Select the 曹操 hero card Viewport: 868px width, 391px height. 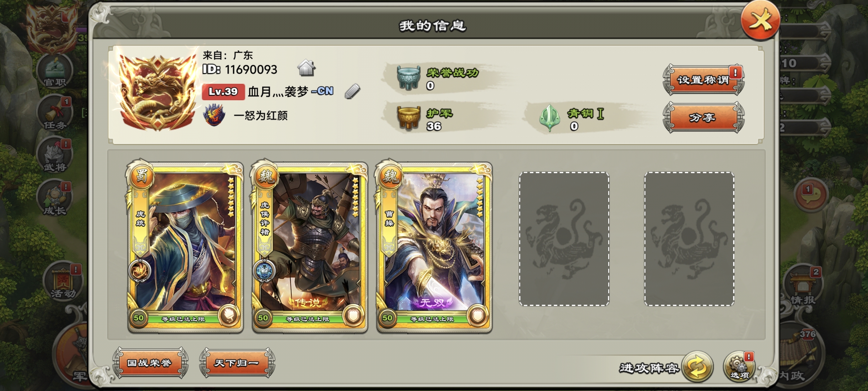pos(434,246)
